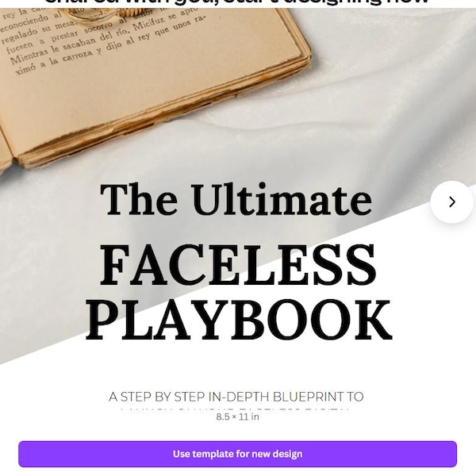Click the dotted line under the subtitle
This screenshot has width=476, height=476.
click(x=235, y=409)
